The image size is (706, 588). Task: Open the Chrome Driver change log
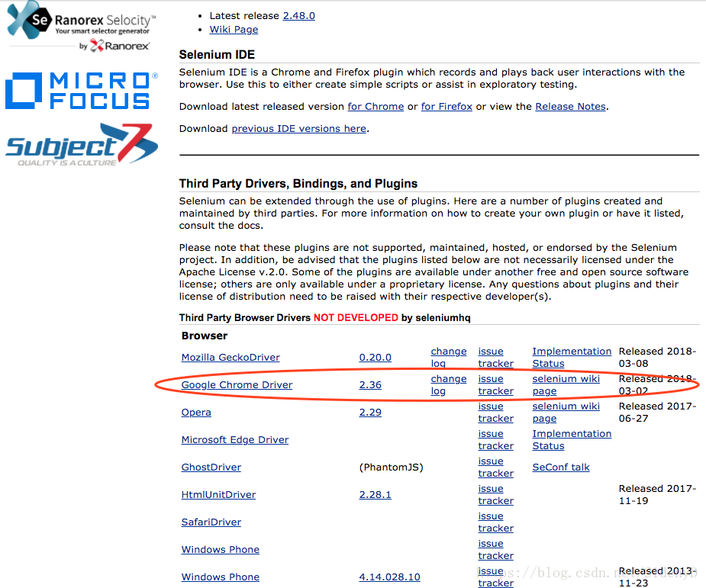[x=449, y=385]
